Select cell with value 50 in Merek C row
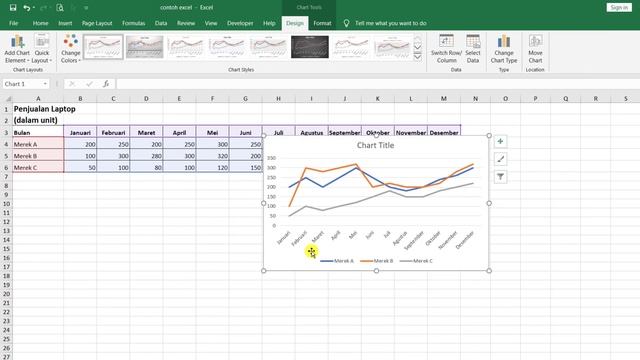The image size is (640, 360). [80, 167]
